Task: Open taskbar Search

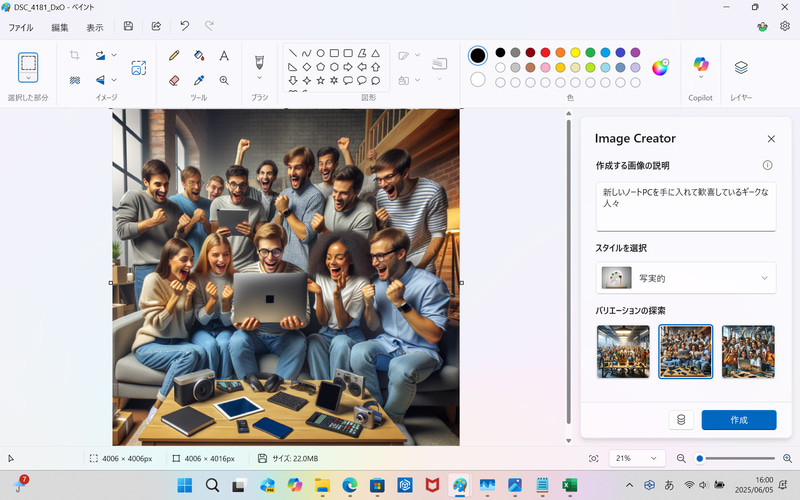Action: point(212,485)
